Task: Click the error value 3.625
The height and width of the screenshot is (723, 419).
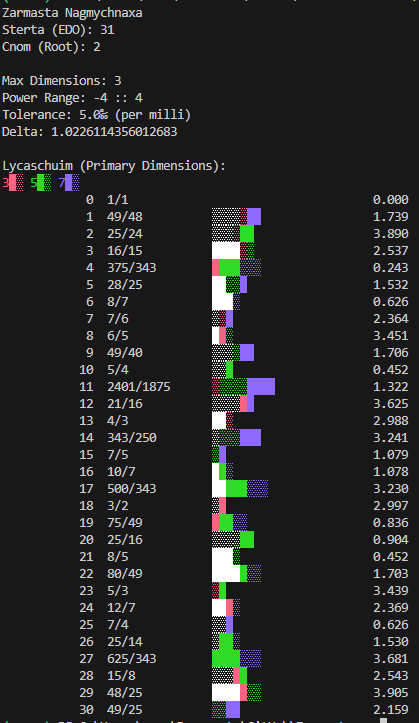Action: pyautogui.click(x=390, y=403)
